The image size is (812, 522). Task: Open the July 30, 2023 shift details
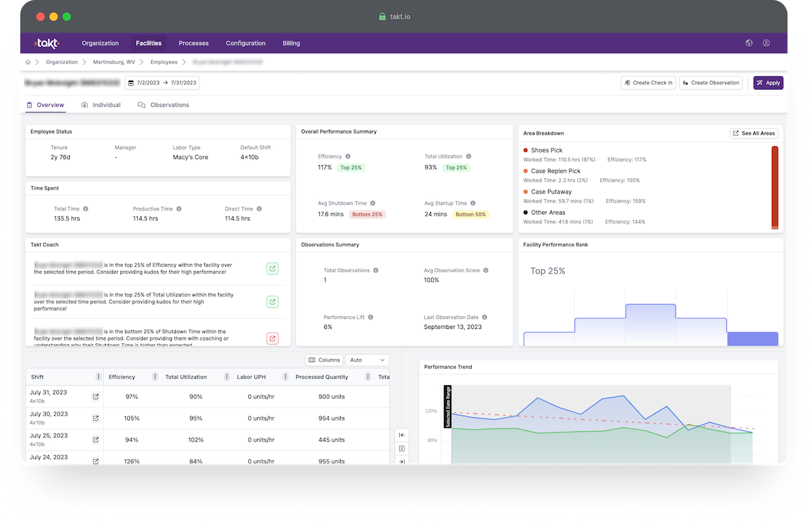(95, 418)
